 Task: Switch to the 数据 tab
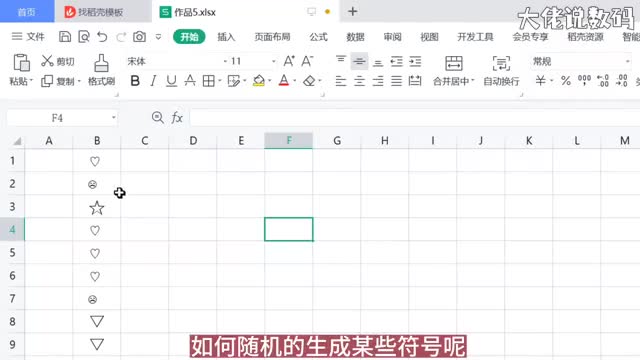(x=355, y=37)
